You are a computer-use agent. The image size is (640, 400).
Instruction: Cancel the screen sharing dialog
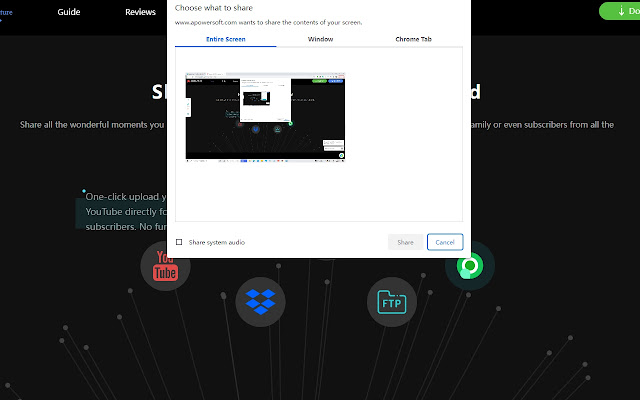(445, 242)
